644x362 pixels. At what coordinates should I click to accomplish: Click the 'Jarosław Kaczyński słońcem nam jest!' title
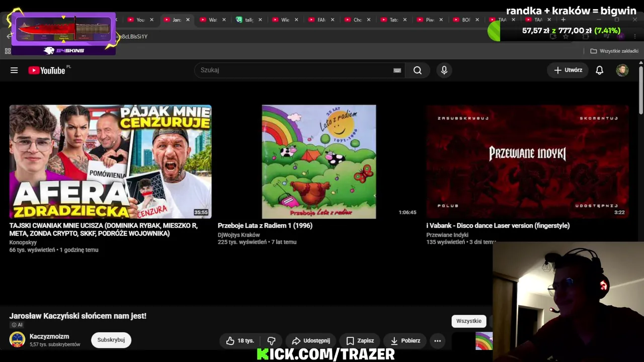pyautogui.click(x=78, y=316)
